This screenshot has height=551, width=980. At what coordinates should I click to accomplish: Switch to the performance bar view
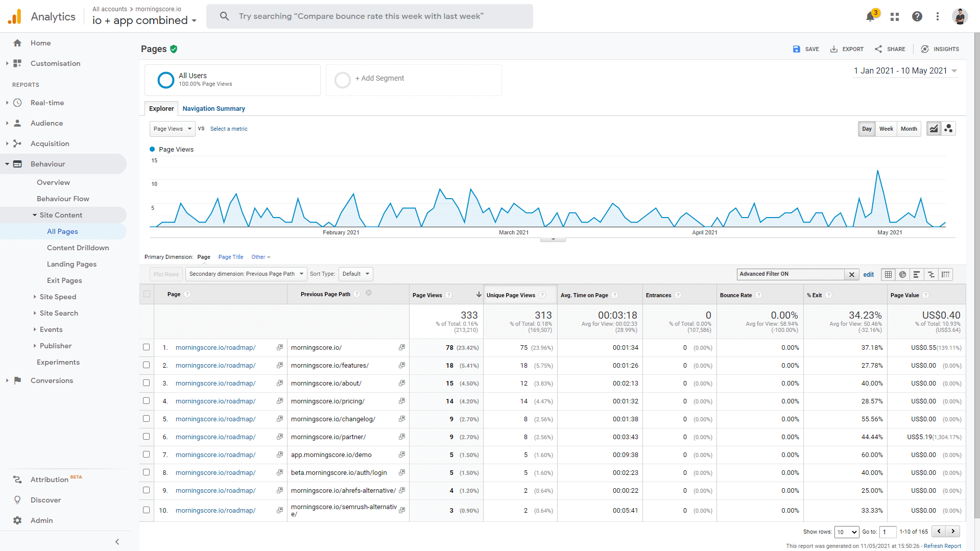pyautogui.click(x=917, y=274)
